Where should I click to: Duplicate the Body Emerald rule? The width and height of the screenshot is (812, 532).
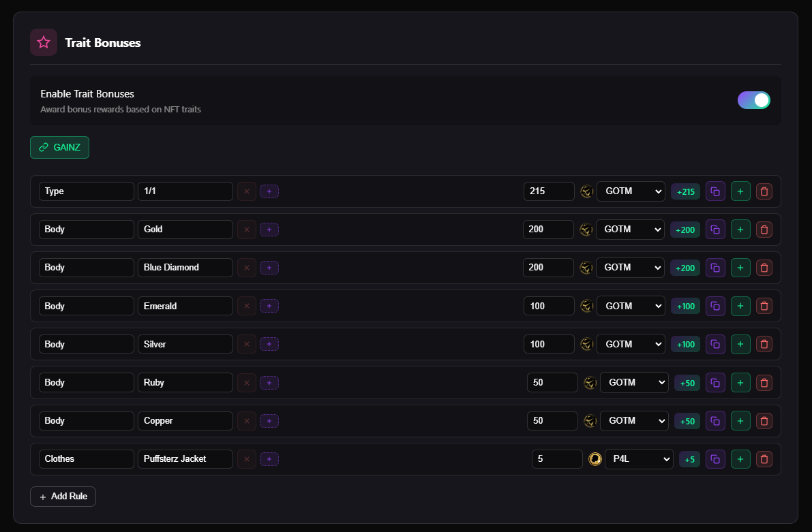(x=715, y=307)
